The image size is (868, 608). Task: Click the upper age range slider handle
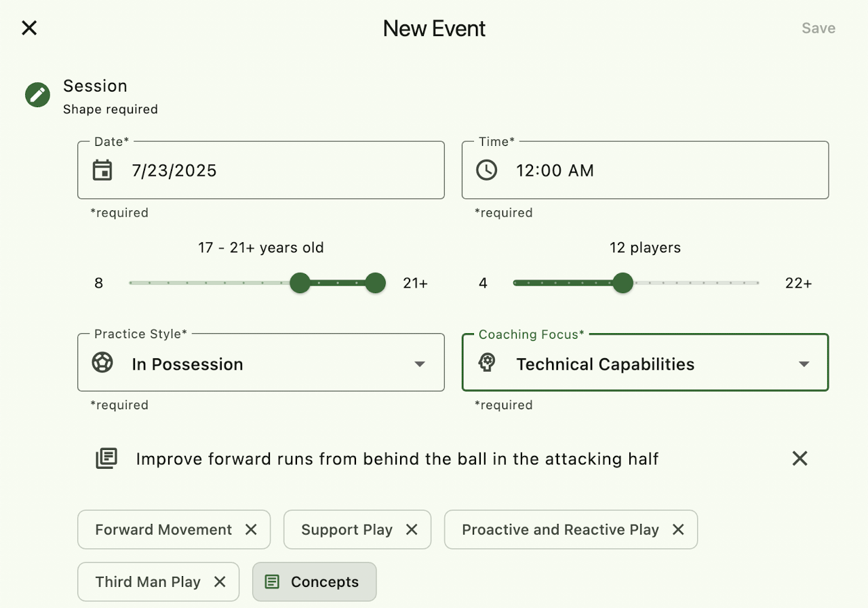(375, 283)
